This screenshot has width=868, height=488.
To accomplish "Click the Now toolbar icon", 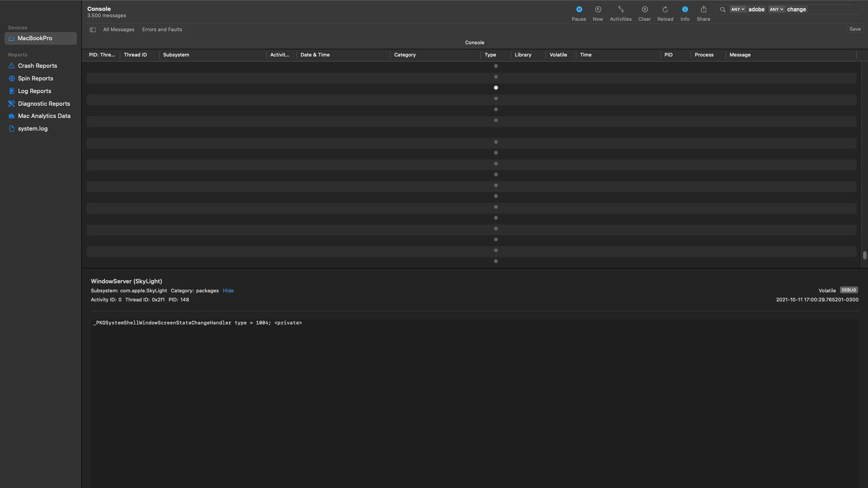I will click(598, 9).
